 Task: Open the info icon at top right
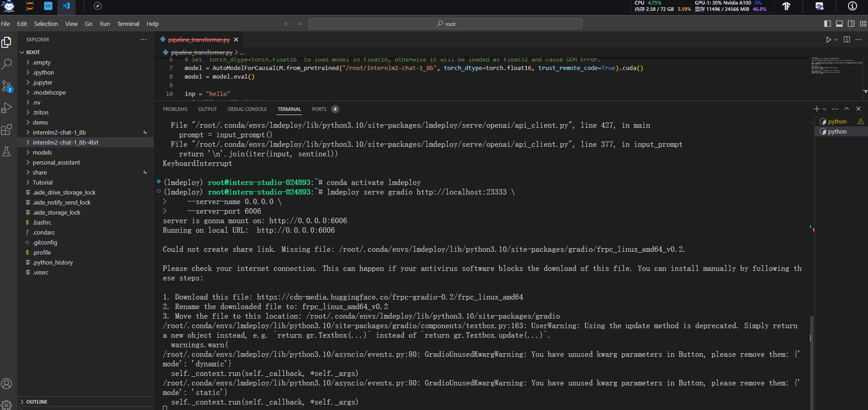point(853,6)
